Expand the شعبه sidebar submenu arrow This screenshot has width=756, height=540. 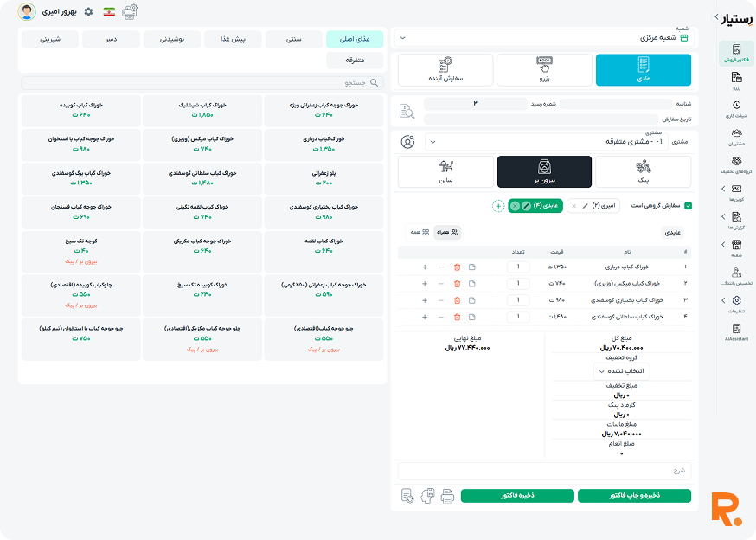[723, 244]
